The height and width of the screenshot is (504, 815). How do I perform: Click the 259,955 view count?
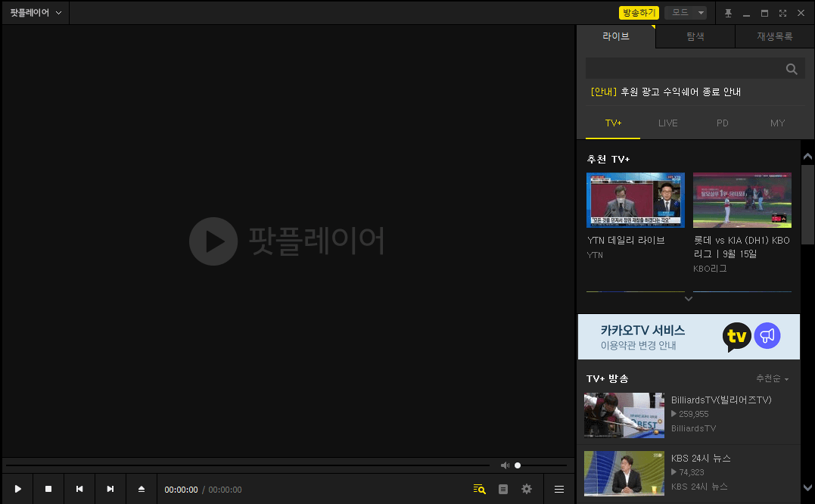693,414
